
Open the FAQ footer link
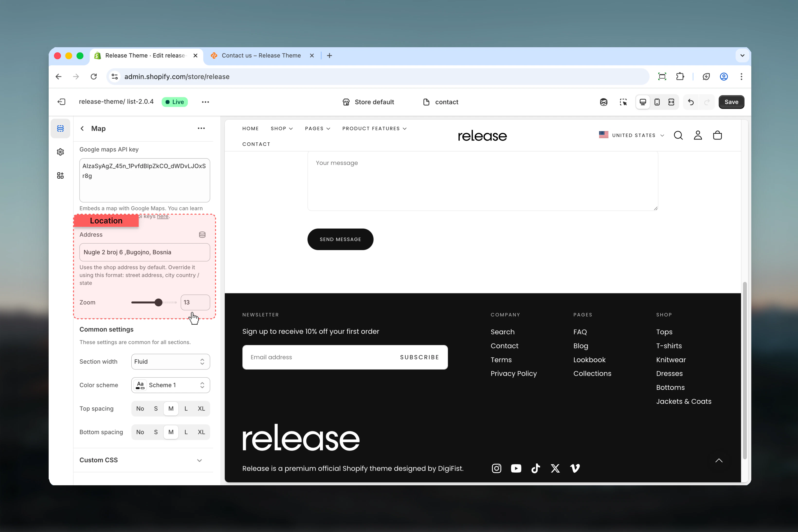click(x=580, y=332)
